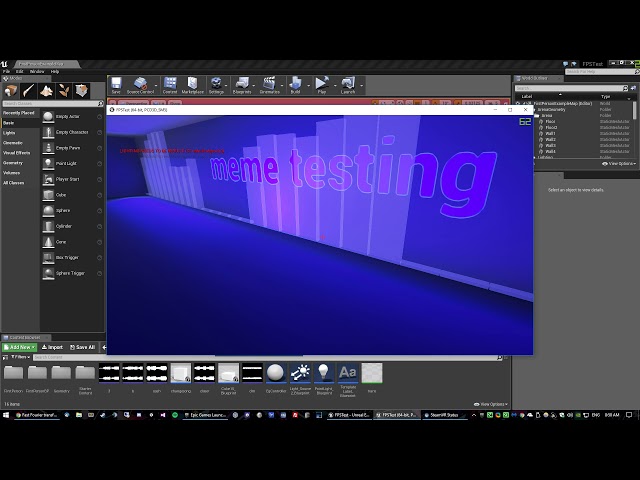
Task: Open the File menu
Action: (x=7, y=71)
